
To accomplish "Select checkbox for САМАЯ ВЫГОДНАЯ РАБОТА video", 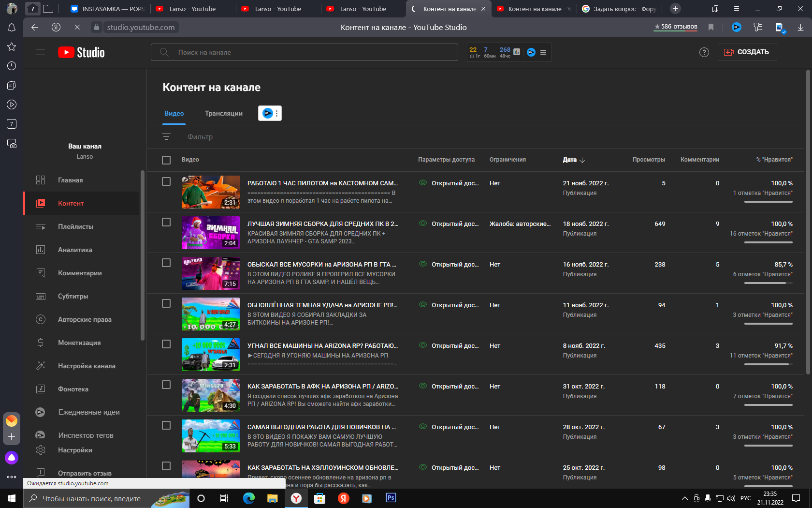I will pos(166,425).
